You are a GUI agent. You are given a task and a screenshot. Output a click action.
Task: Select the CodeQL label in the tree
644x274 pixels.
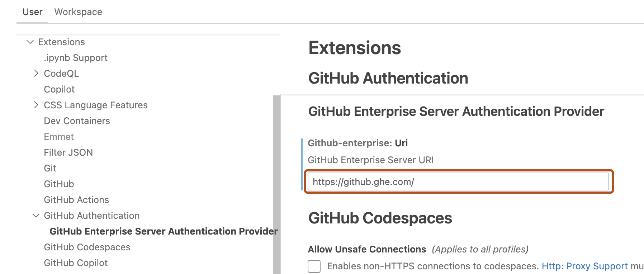pyautogui.click(x=61, y=74)
